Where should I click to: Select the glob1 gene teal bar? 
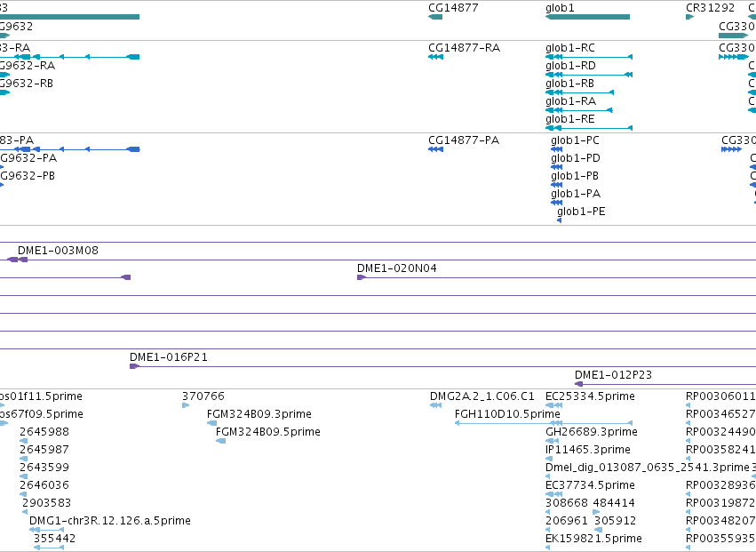587,17
